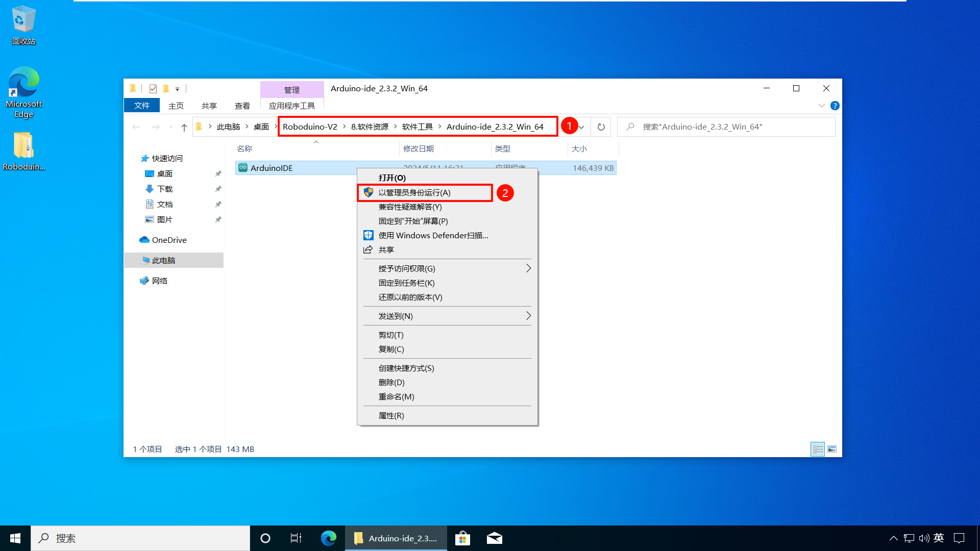Open the blue help question icon
The width and height of the screenshot is (980, 551).
835,106
